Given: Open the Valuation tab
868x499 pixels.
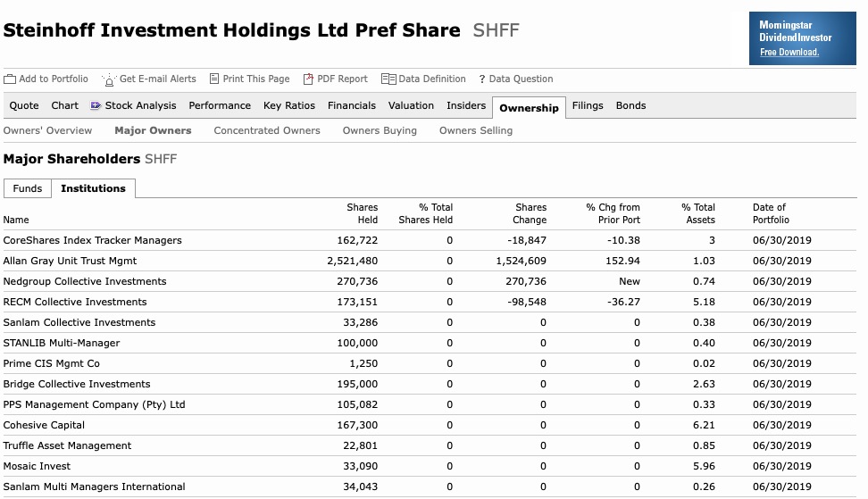Looking at the screenshot, I should pyautogui.click(x=411, y=105).
